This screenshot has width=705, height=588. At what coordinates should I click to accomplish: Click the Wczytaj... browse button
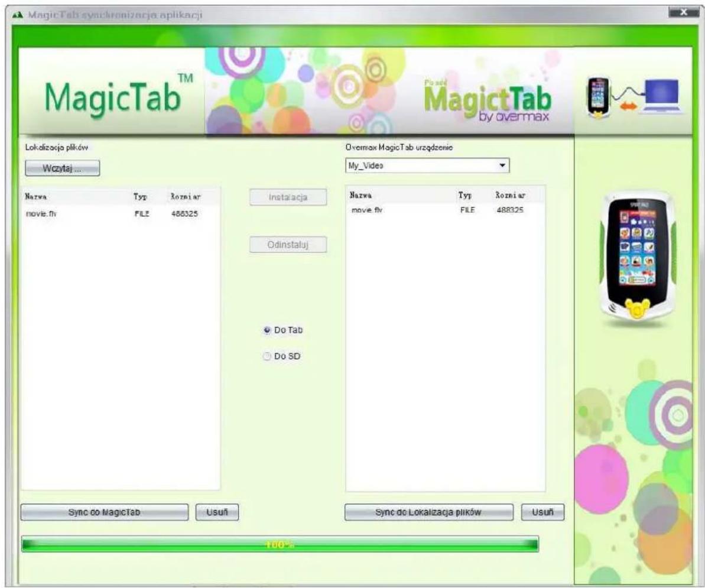tap(63, 168)
